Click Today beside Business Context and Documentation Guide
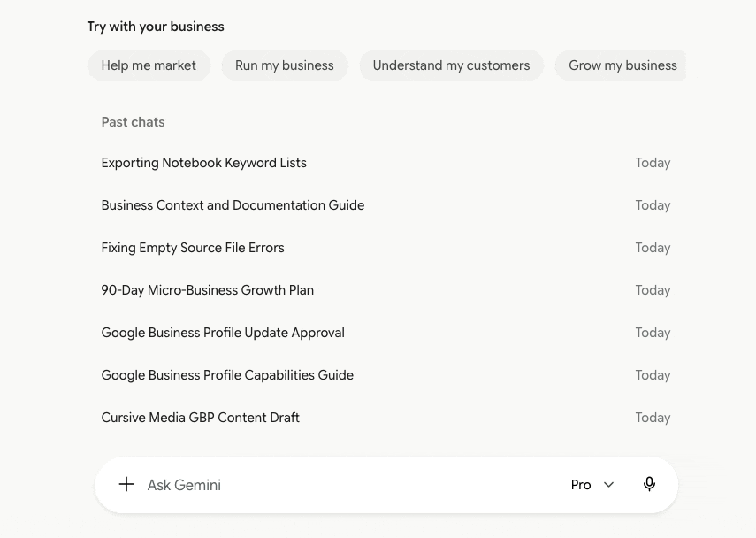 [653, 205]
